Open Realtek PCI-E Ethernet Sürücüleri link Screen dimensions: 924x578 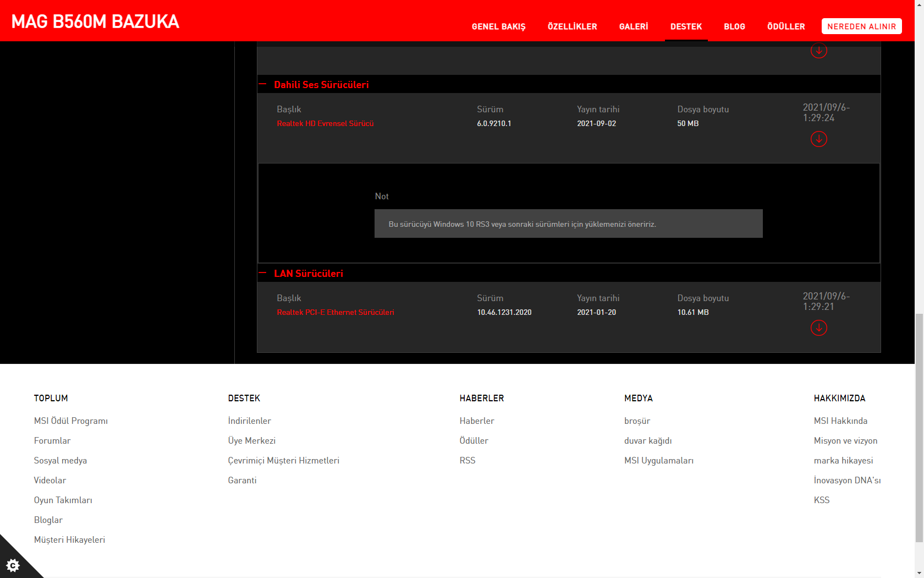[335, 312]
